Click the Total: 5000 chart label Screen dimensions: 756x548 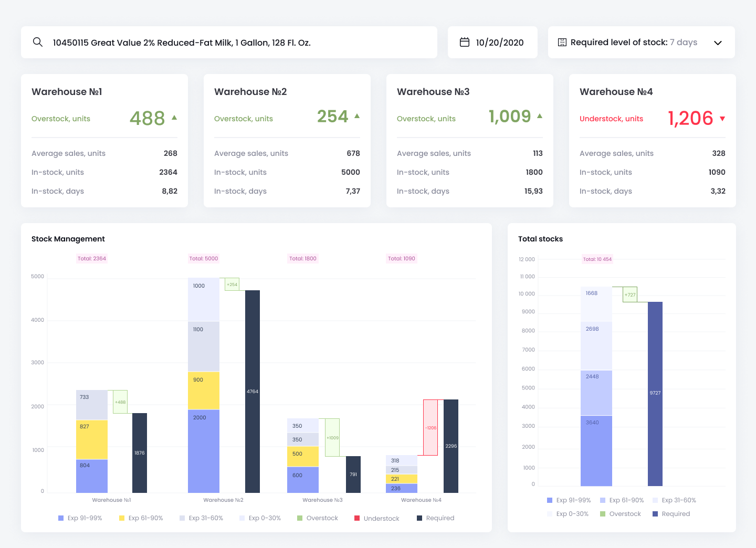pos(204,258)
